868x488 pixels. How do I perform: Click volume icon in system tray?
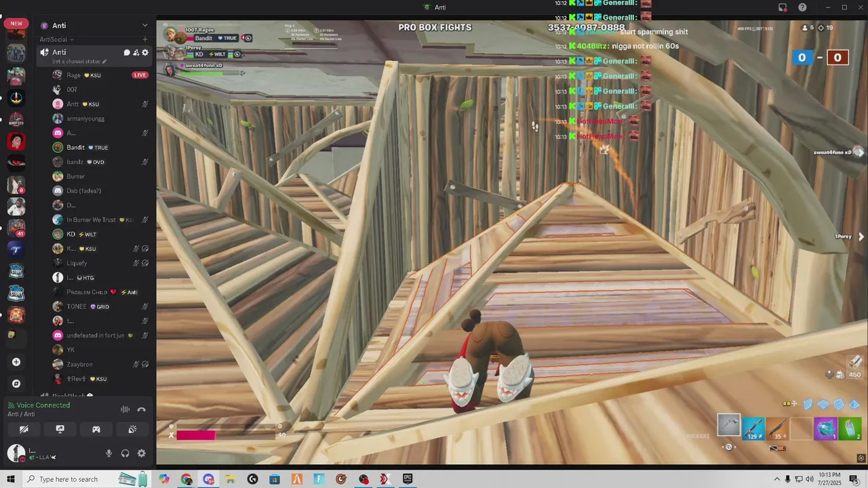810,479
